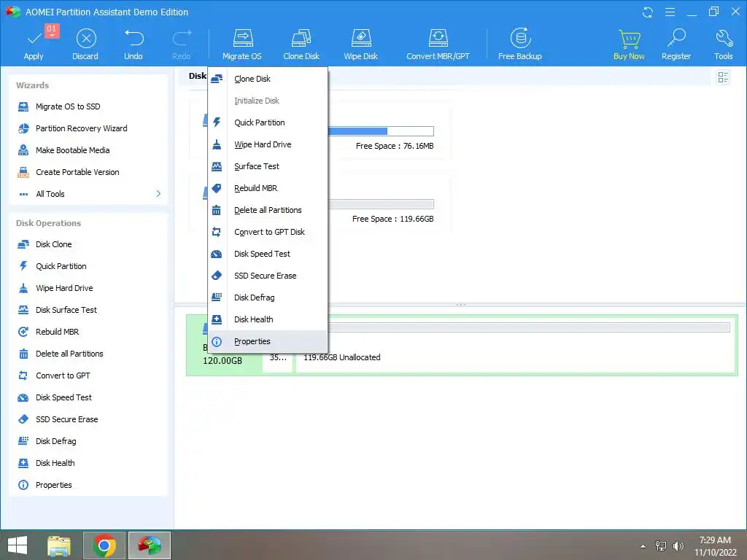Select the 119.66GB Unallocated partition block
Viewport: 747px width, 560px height.
point(516,345)
